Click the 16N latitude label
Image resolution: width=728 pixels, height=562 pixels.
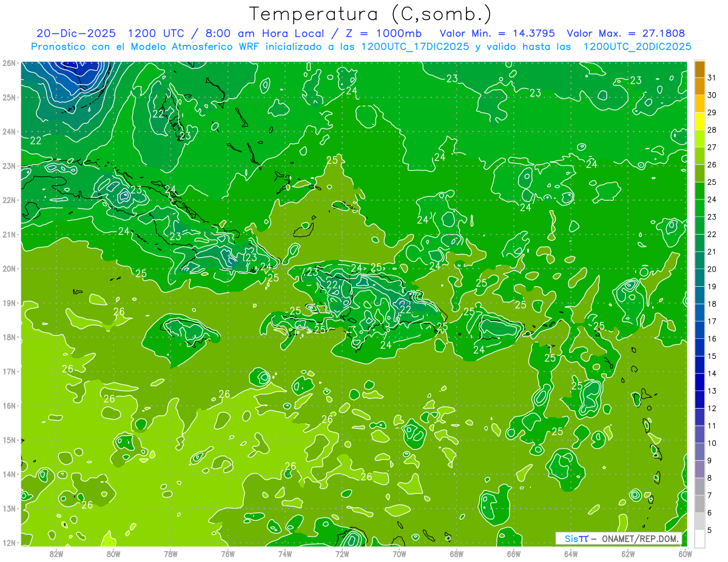pyautogui.click(x=8, y=406)
